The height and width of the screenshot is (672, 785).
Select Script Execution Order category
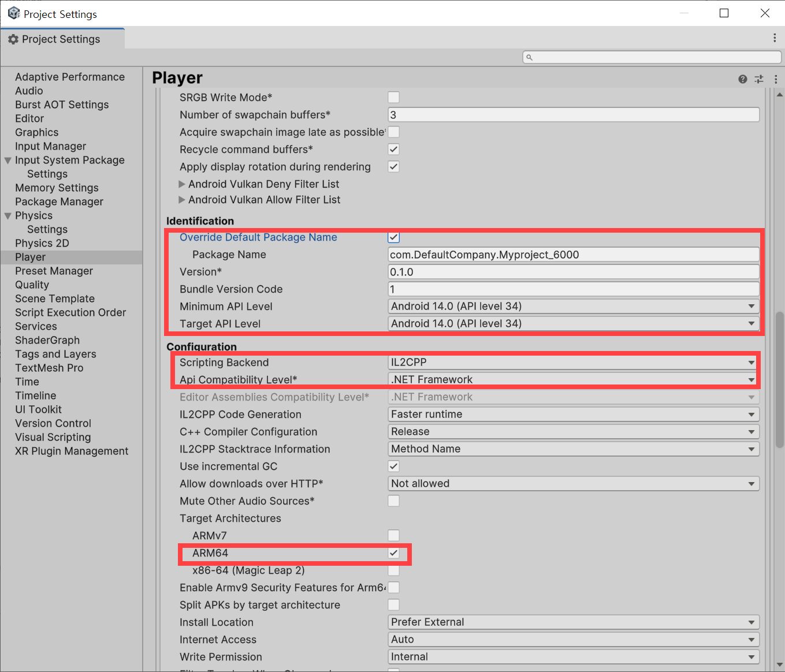70,313
